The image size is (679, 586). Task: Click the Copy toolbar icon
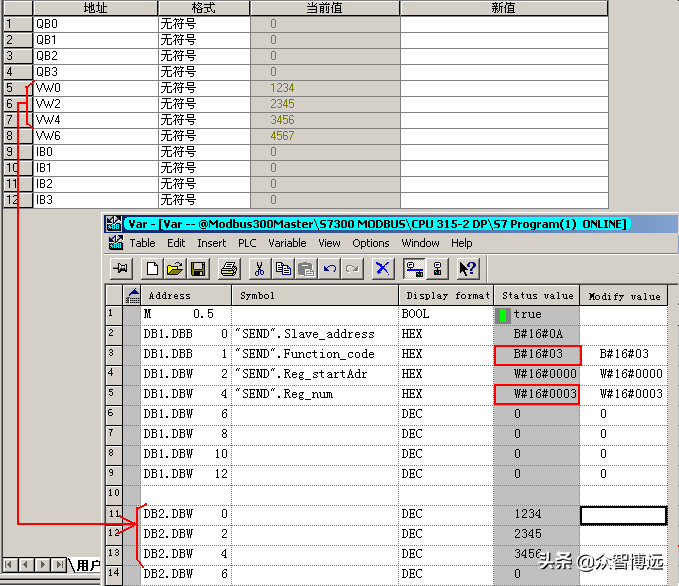click(282, 268)
